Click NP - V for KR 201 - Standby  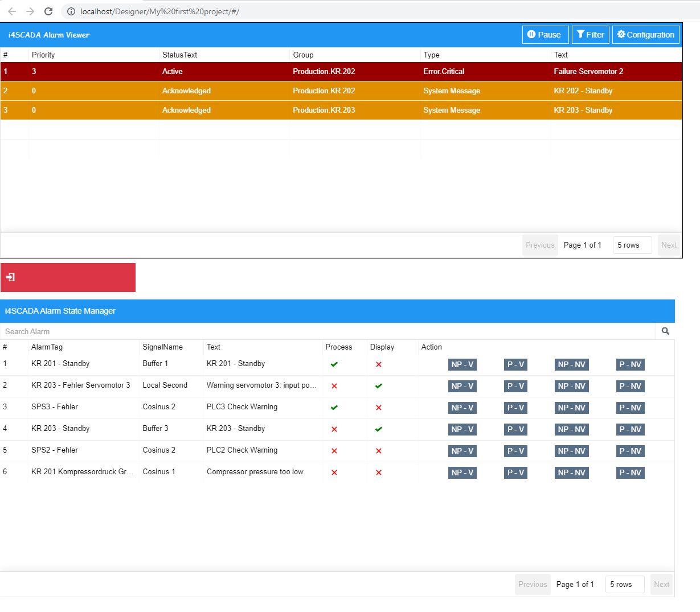(462, 364)
